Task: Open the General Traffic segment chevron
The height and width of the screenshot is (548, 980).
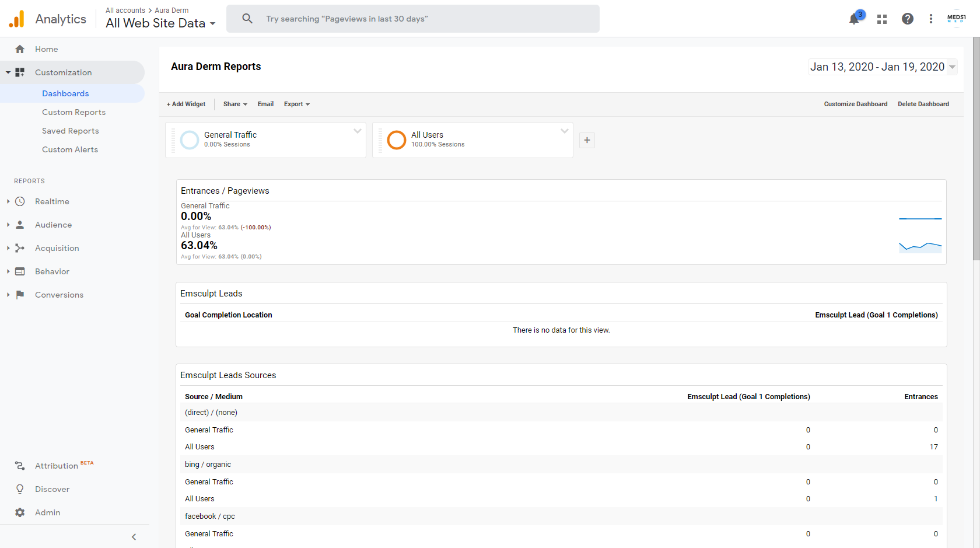Action: [x=358, y=131]
